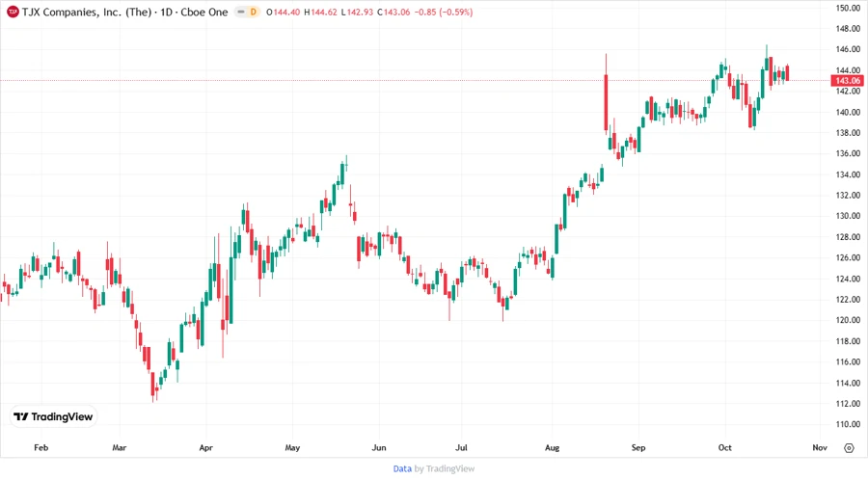Click the Nov label on time axis

click(820, 447)
